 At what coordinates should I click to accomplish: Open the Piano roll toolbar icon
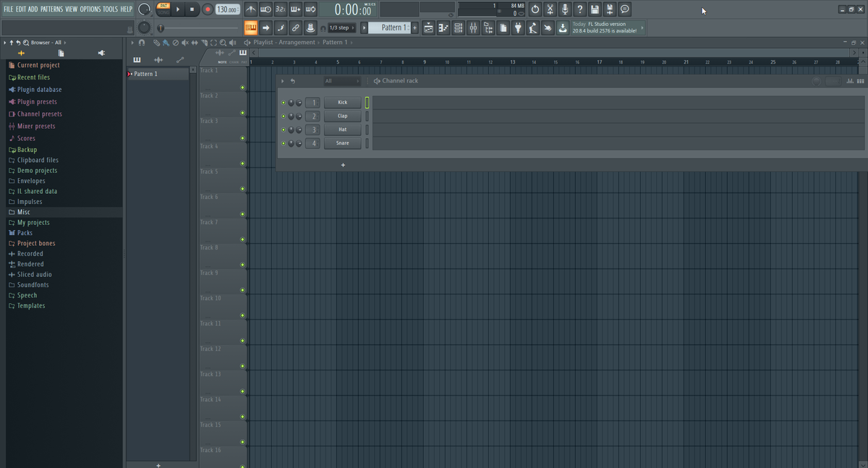tap(443, 27)
